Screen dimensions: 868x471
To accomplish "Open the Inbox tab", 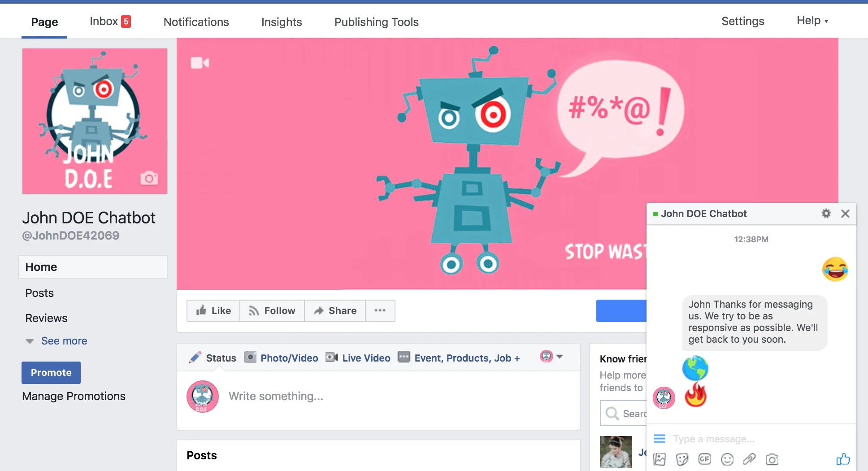I will 110,21.
